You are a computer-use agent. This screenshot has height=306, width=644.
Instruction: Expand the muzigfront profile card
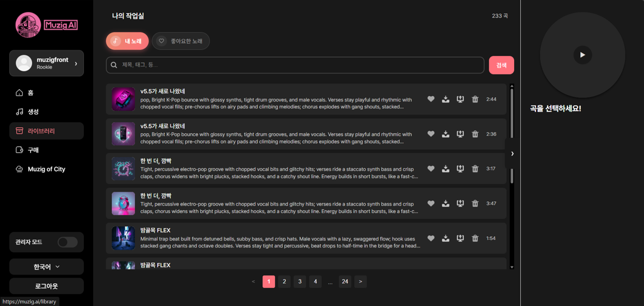click(x=47, y=63)
